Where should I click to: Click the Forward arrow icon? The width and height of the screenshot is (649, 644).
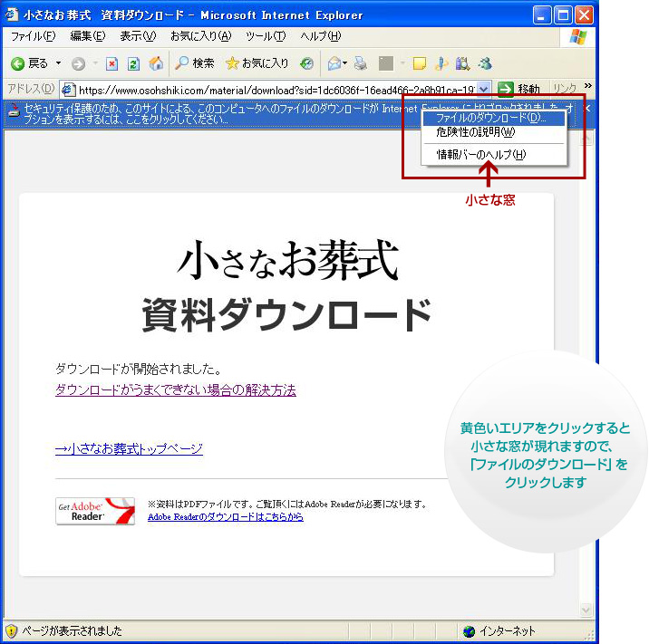pos(78,63)
